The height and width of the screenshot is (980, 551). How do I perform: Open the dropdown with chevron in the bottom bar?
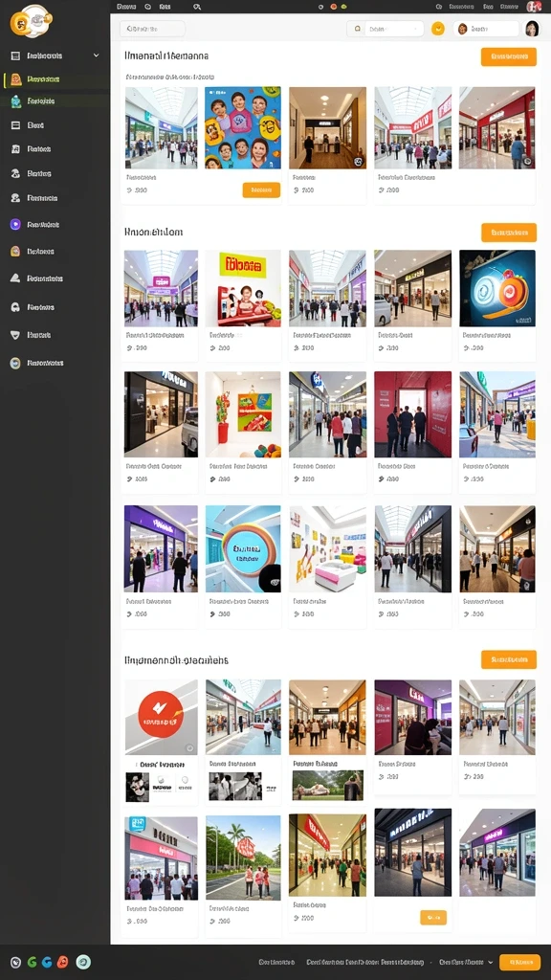coord(466,962)
